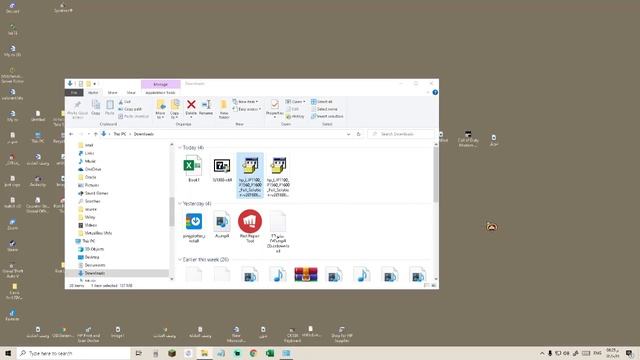Open the recent locations dropdown arrow
Viewport: 640px width, 360px height.
point(89,134)
